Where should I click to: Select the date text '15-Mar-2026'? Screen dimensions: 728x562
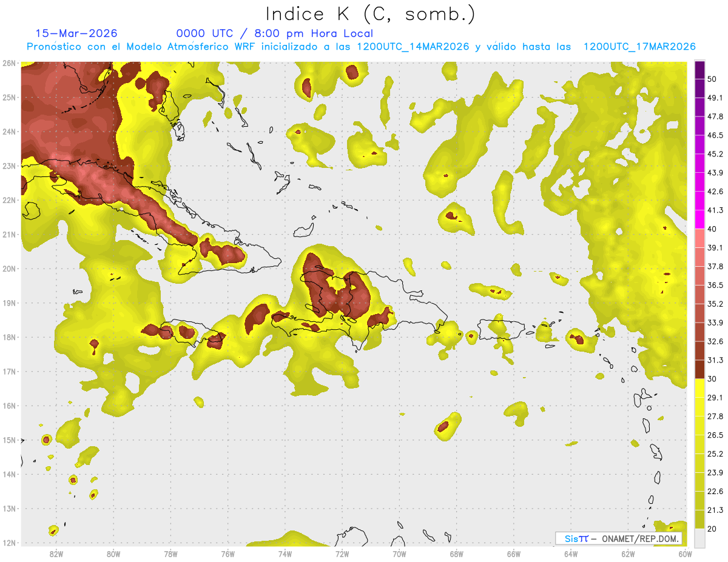76,33
